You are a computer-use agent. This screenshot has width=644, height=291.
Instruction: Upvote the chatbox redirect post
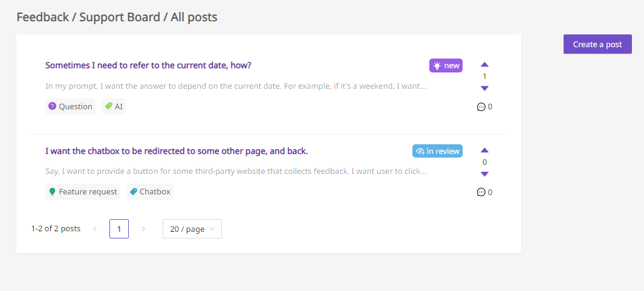[484, 150]
